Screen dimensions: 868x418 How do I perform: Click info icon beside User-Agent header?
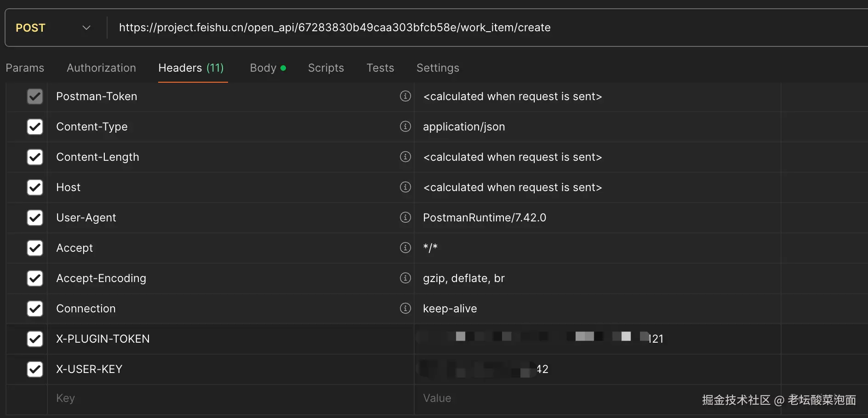(405, 217)
